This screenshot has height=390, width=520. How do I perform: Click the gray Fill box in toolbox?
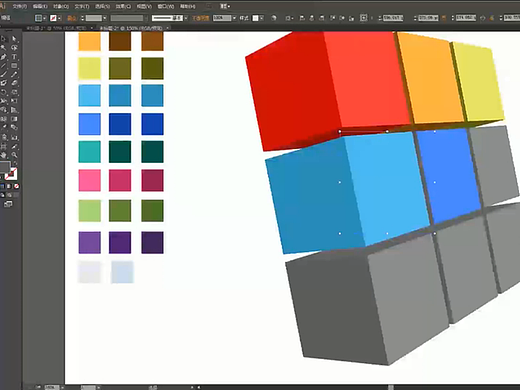4,166
